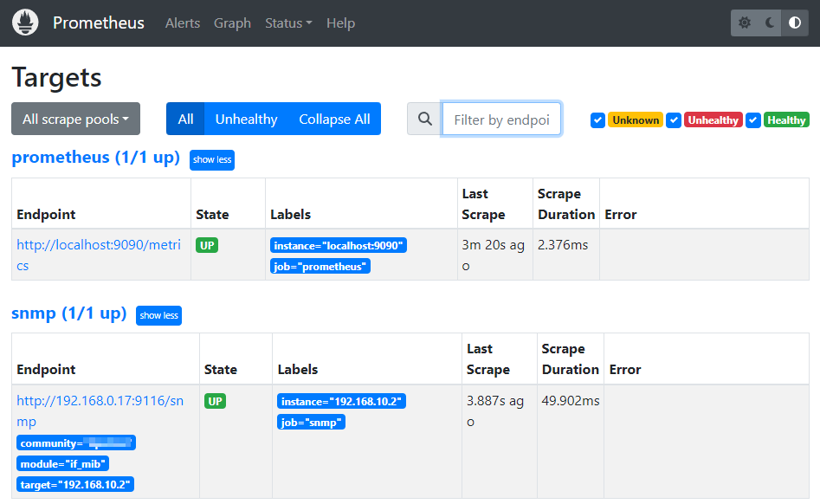Click UP state badge in prometheus row
Image resolution: width=820 pixels, height=504 pixels.
click(207, 245)
